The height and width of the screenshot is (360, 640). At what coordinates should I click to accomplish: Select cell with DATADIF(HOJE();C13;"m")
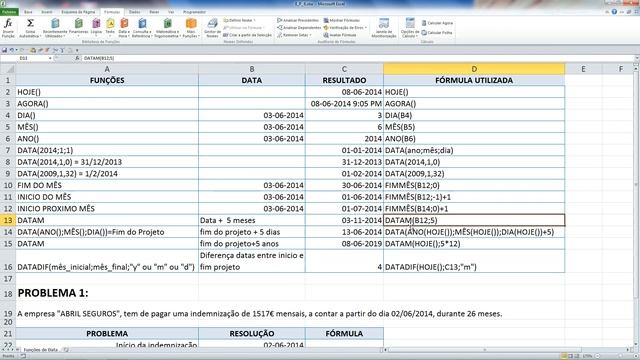(x=474, y=261)
